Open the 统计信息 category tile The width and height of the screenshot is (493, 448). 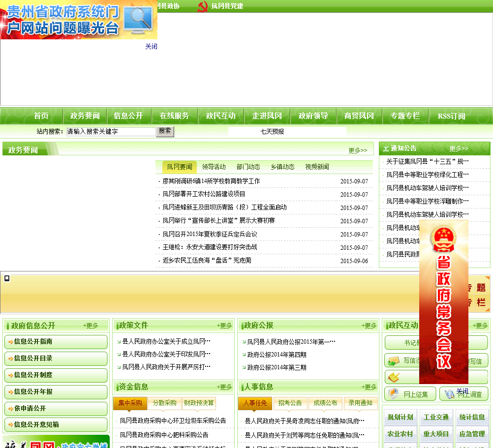click(x=472, y=417)
